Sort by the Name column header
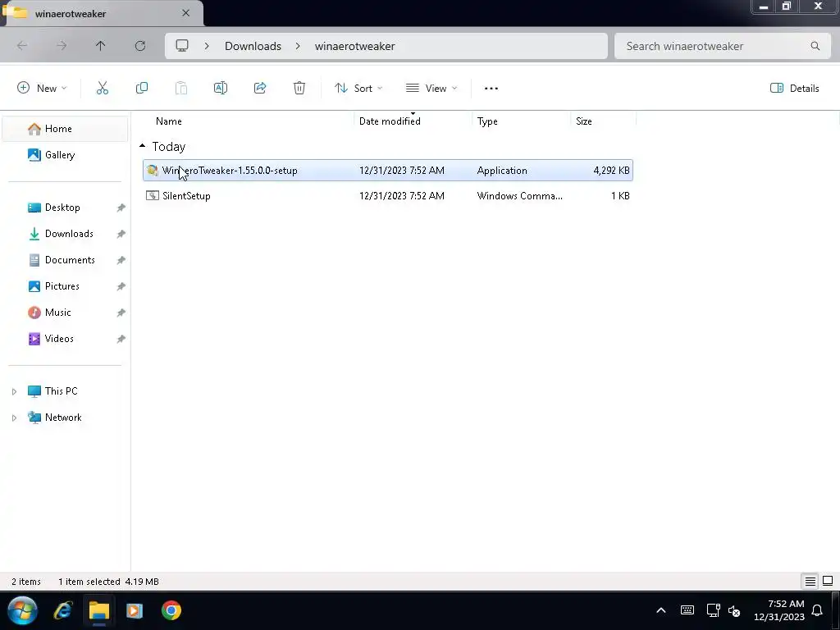The height and width of the screenshot is (630, 840). point(169,121)
